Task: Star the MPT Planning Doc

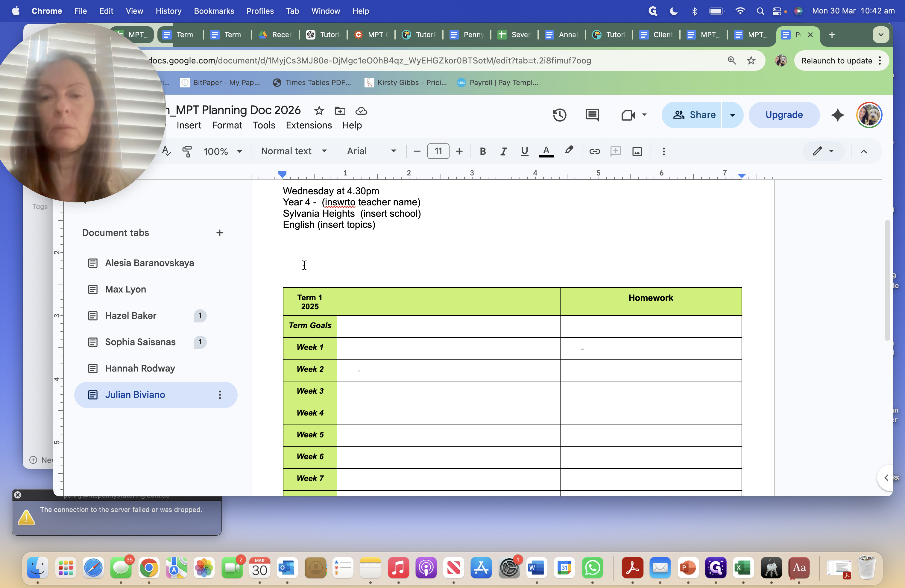Action: coord(319,111)
